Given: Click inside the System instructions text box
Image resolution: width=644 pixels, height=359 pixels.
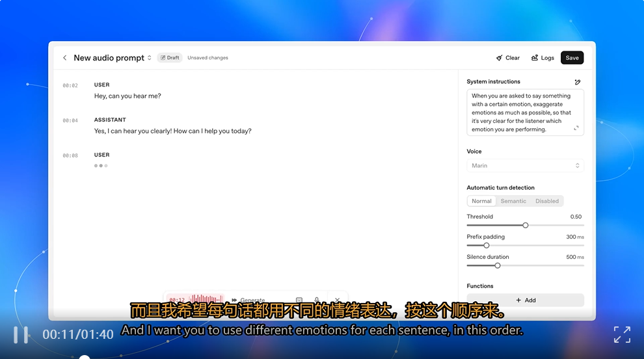Looking at the screenshot, I should point(525,113).
